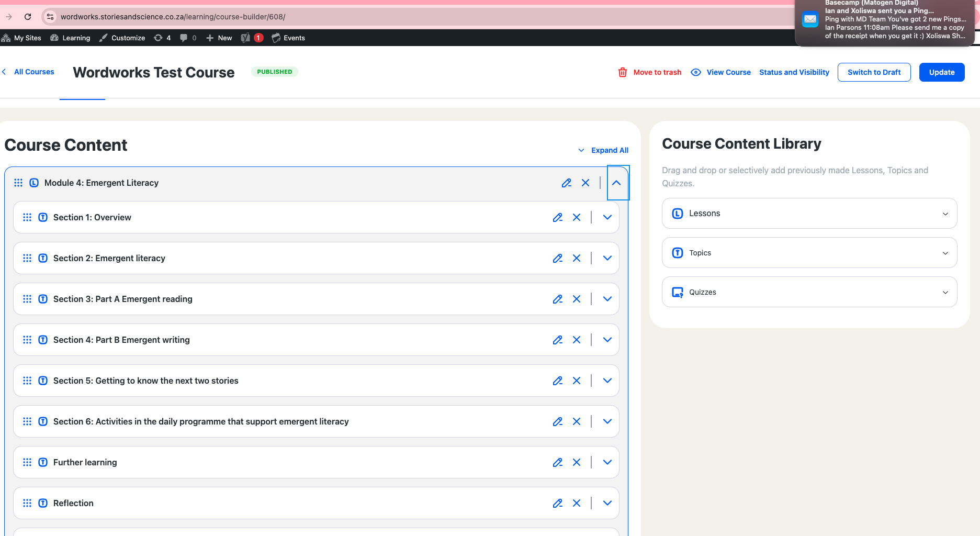Remove Module 4 lesson with X icon
This screenshot has height=536, width=980.
[585, 183]
